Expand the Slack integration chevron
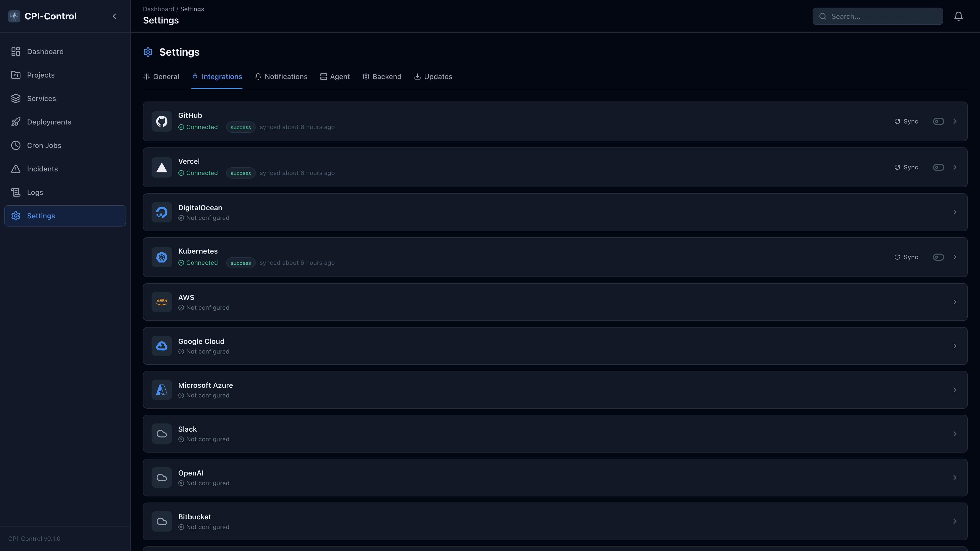980x551 pixels. pos(954,433)
